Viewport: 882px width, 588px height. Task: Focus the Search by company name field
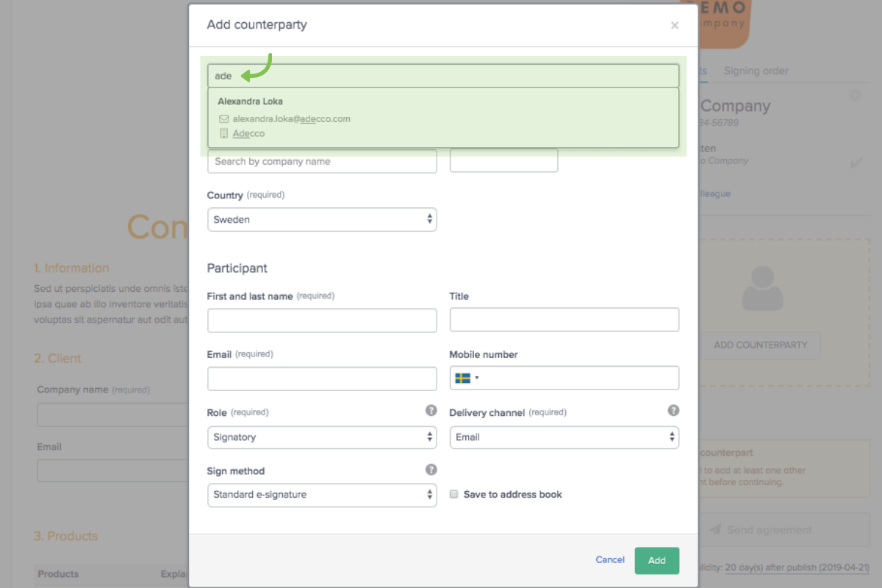click(x=322, y=161)
